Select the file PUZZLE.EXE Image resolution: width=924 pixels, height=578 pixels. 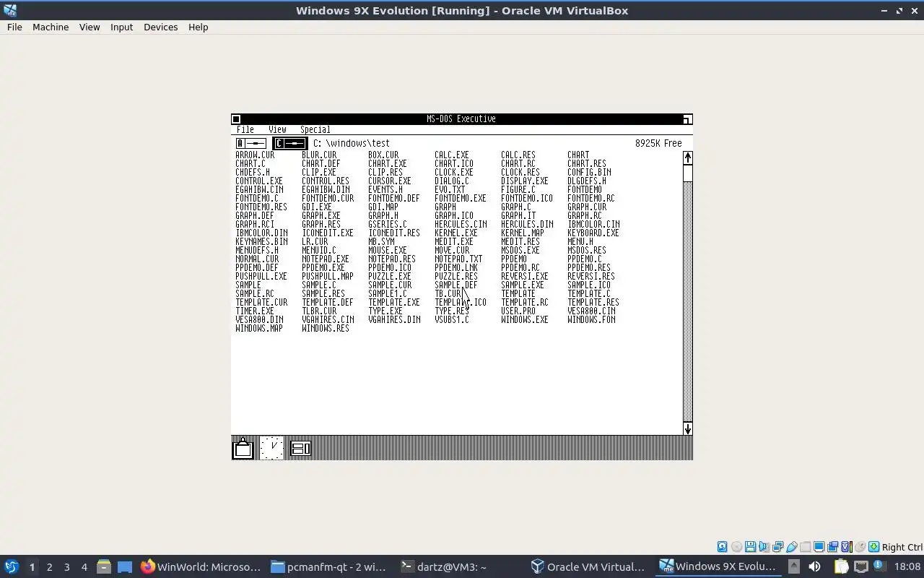click(x=390, y=276)
